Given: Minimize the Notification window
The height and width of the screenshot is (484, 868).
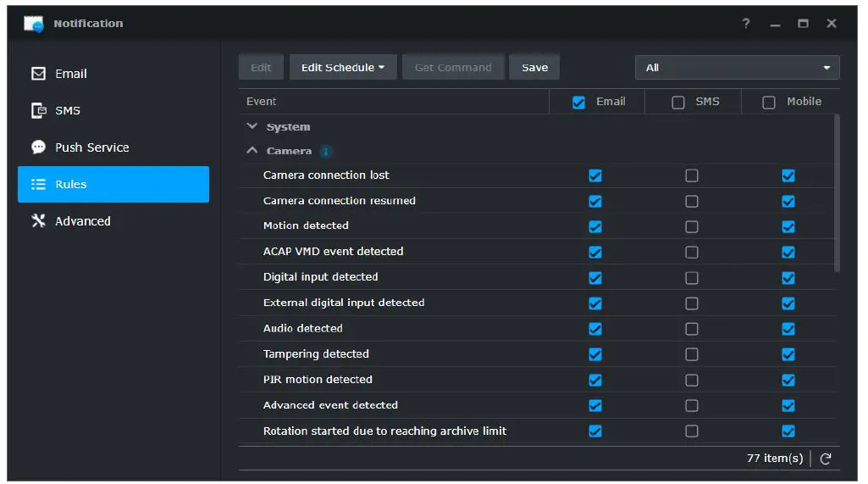Looking at the screenshot, I should [775, 24].
